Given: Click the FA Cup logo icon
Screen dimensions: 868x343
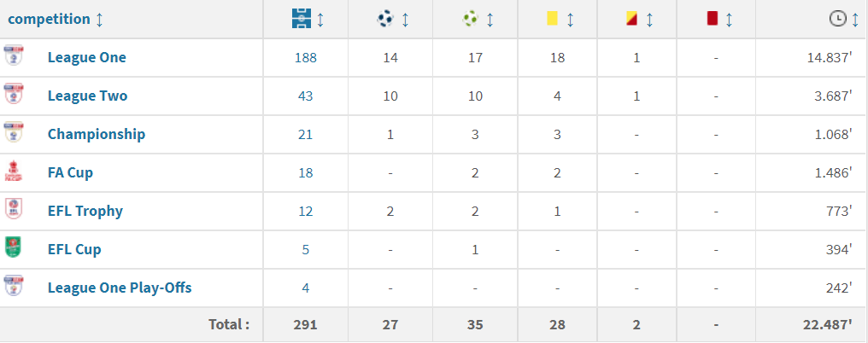Looking at the screenshot, I should click(x=14, y=172).
